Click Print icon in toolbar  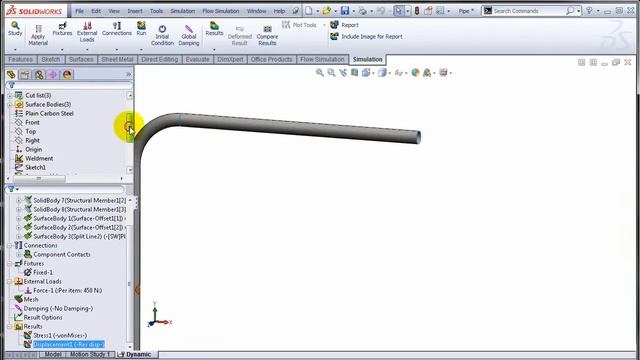[362, 11]
